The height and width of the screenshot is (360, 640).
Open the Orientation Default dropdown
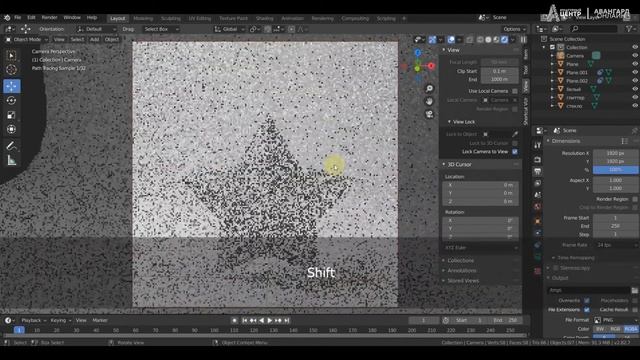coord(96,29)
